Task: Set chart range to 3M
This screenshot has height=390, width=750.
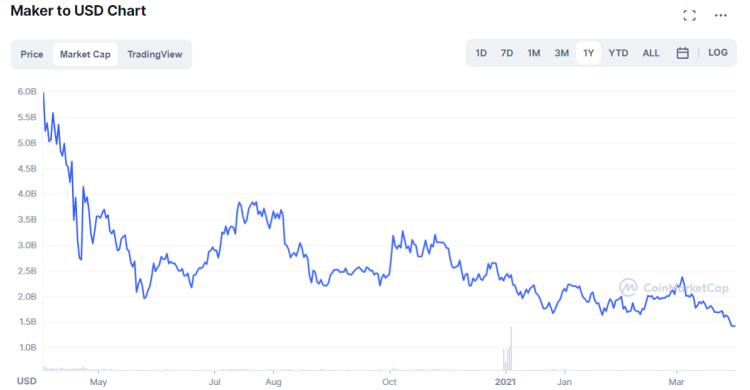Action: 562,53
